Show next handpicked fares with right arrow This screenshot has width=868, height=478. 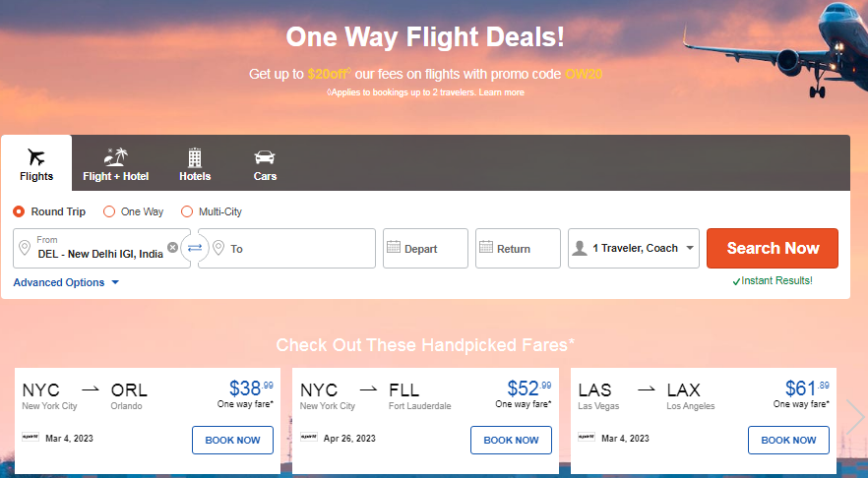[855, 418]
